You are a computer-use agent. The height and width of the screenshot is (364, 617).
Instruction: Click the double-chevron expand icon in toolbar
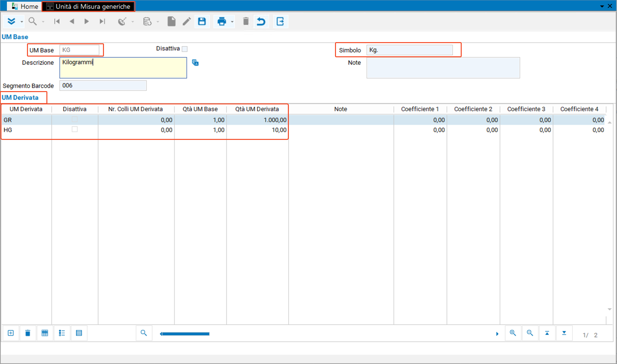pos(11,21)
